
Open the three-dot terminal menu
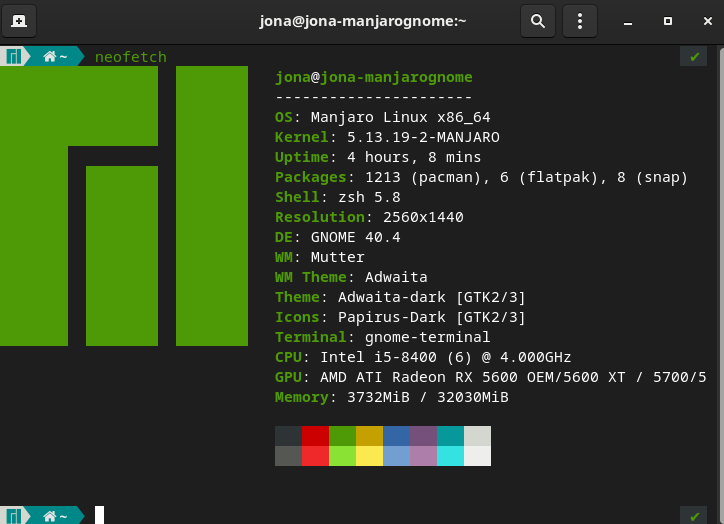[x=579, y=21]
